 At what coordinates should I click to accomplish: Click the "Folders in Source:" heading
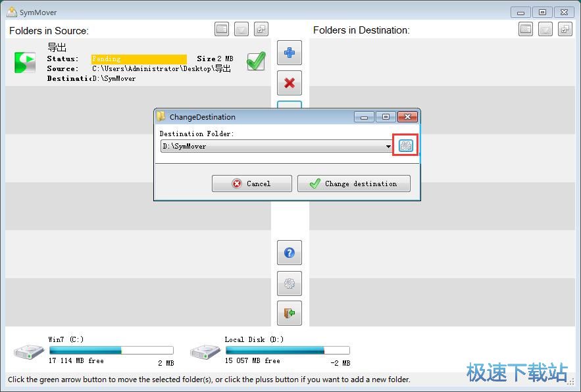[49, 30]
